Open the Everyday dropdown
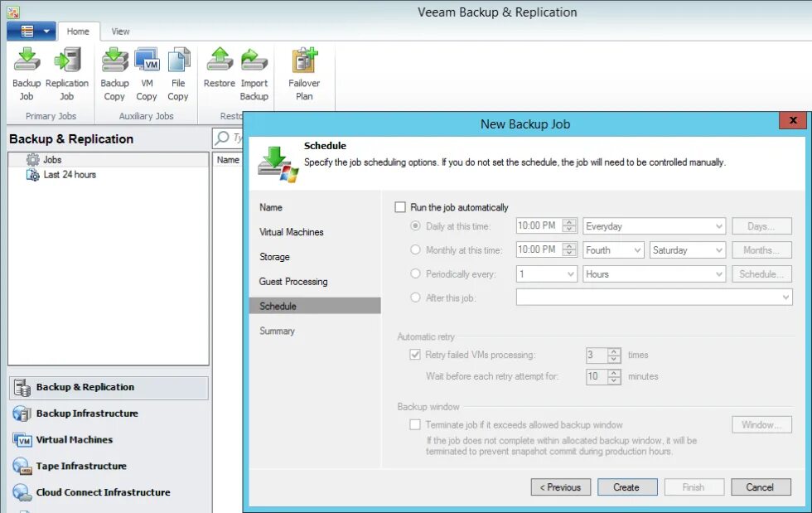This screenshot has height=513, width=812. coord(654,226)
